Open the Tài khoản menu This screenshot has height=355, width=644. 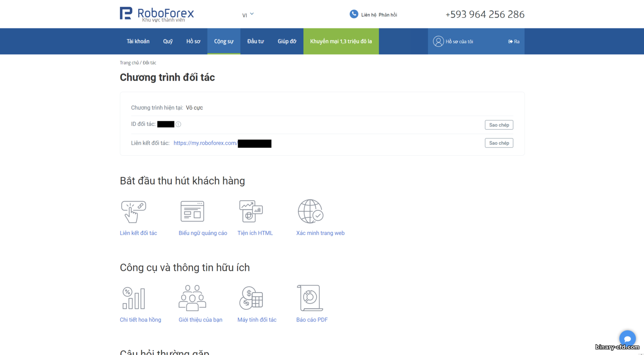click(138, 41)
